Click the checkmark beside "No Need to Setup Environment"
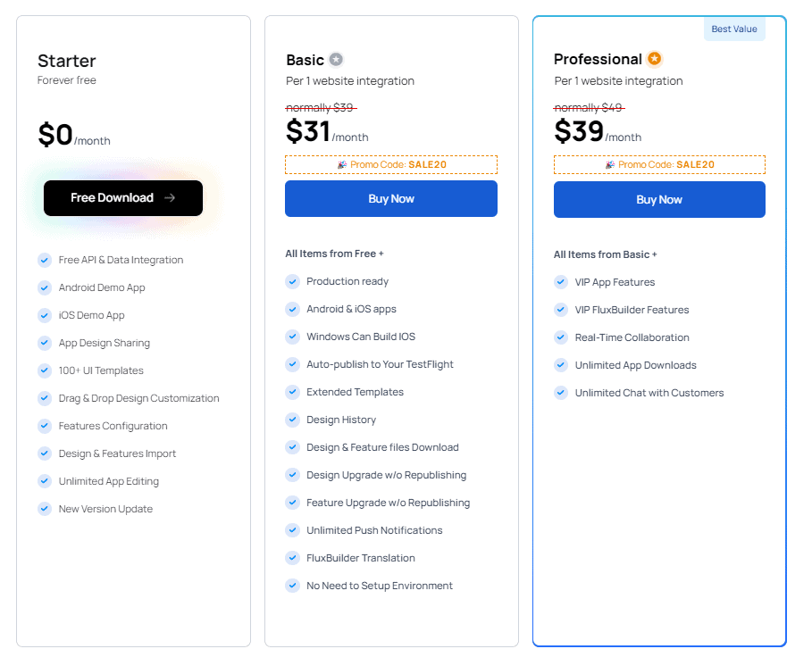This screenshot has width=812, height=649. coord(292,585)
